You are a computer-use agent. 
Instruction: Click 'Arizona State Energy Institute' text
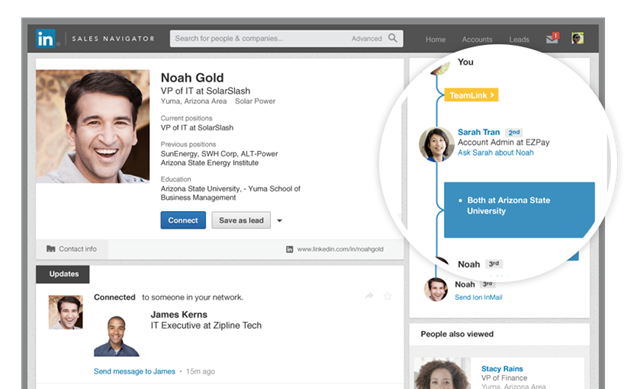click(x=210, y=163)
